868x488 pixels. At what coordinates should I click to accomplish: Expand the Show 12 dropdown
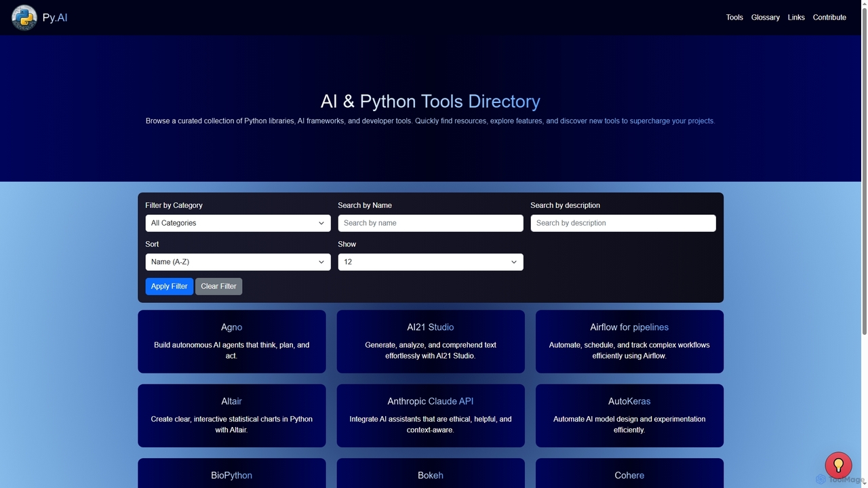click(431, 262)
